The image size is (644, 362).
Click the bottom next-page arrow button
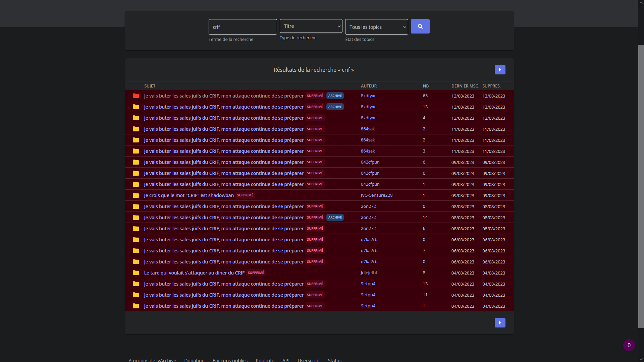[x=500, y=323]
